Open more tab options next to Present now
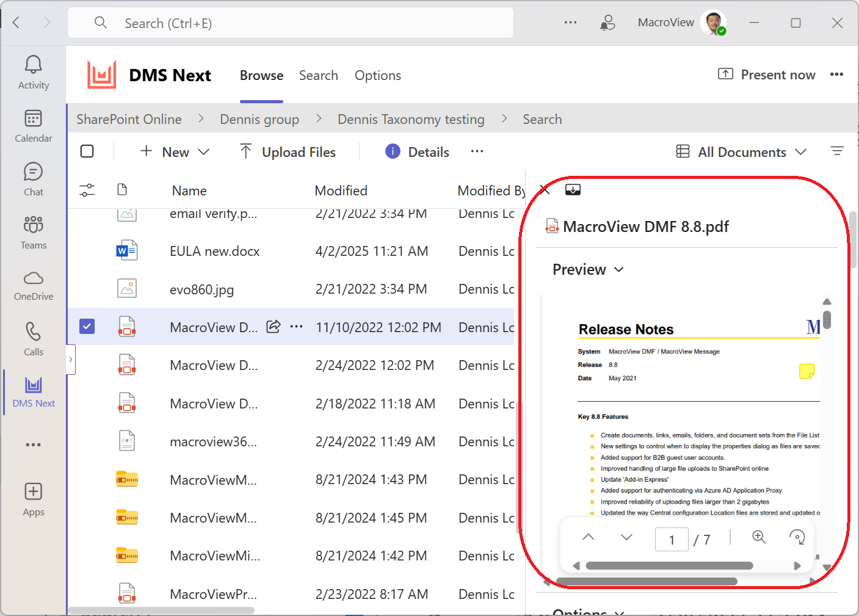The width and height of the screenshot is (859, 616). [x=836, y=74]
